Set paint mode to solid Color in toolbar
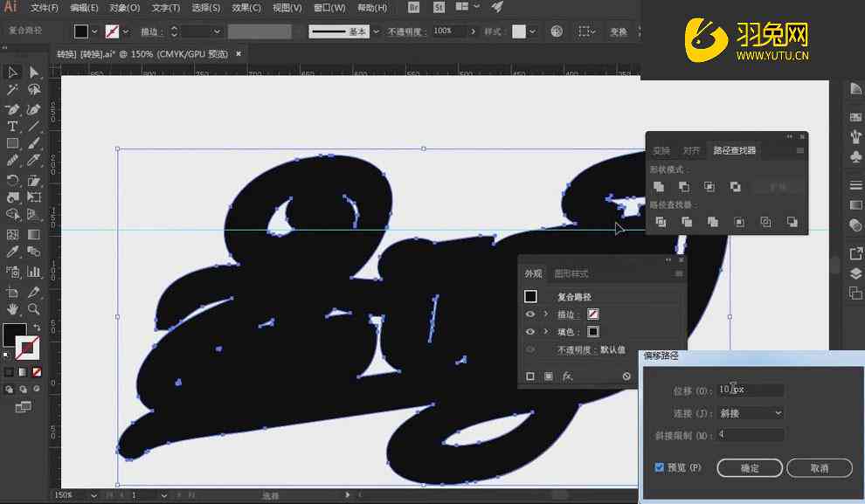Viewport: 865px width, 504px height. (x=9, y=372)
